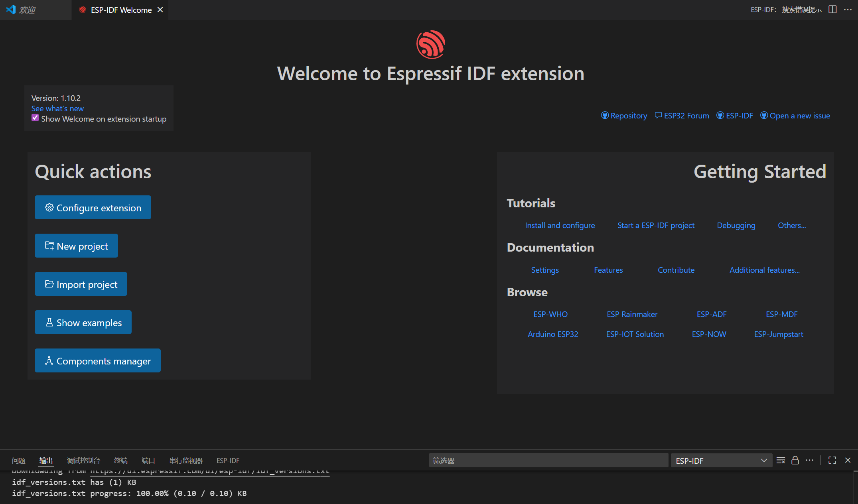The width and height of the screenshot is (858, 504).
Task: Visit the ESP32 Forum link
Action: click(x=682, y=116)
